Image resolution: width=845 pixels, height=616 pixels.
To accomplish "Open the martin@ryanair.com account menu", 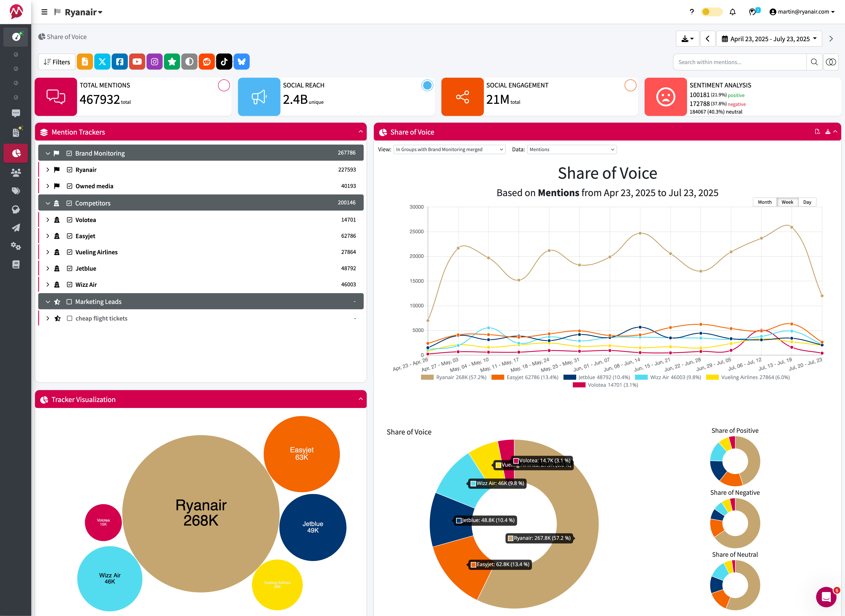I will (802, 12).
